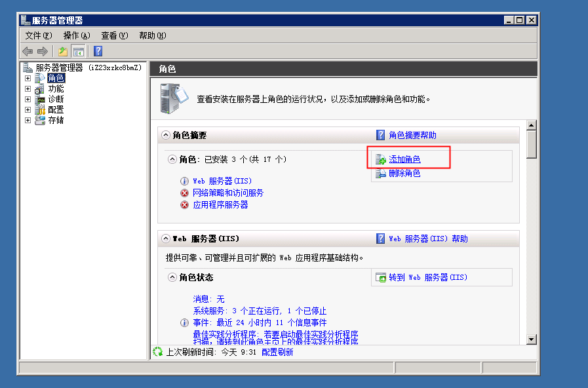Image resolution: width=588 pixels, height=388 pixels.
Task: Collapse the 角色状态 section
Action: point(172,277)
